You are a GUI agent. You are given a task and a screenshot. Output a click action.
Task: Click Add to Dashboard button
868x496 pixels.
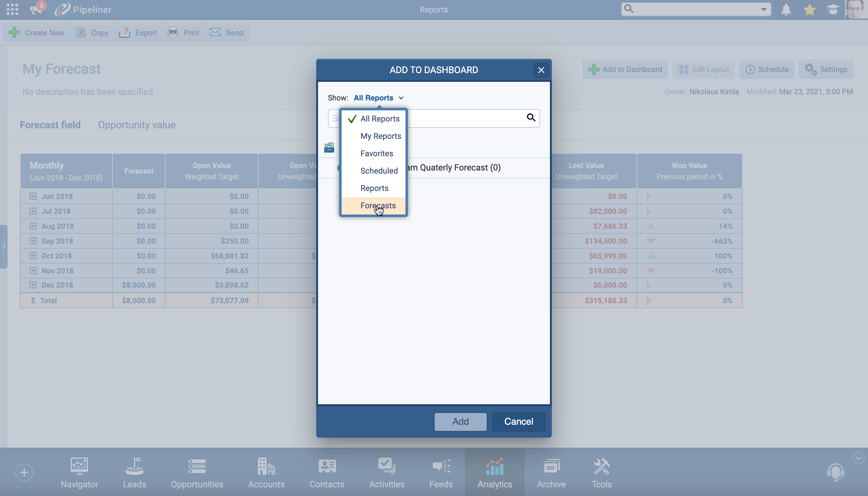[625, 69]
